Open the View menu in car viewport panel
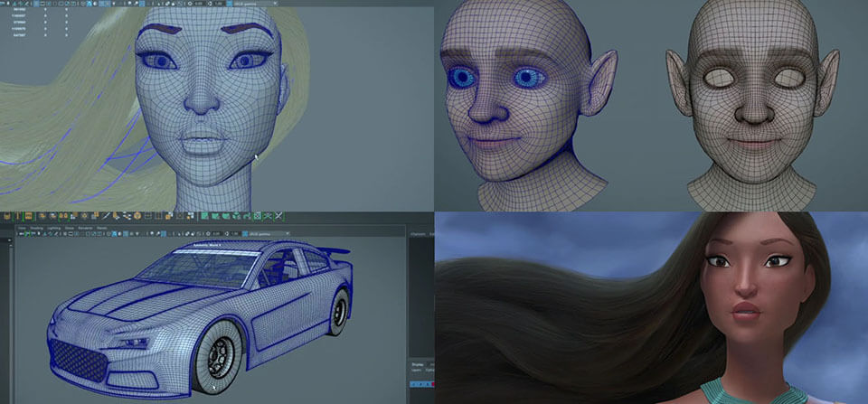Viewport: 868px width, 404px height. tap(22, 228)
